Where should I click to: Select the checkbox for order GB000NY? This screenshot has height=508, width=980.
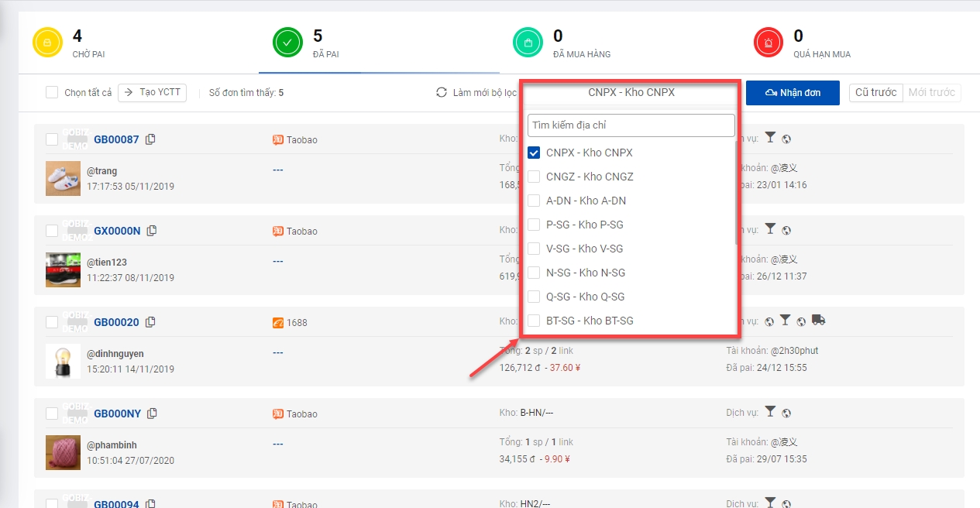52,414
